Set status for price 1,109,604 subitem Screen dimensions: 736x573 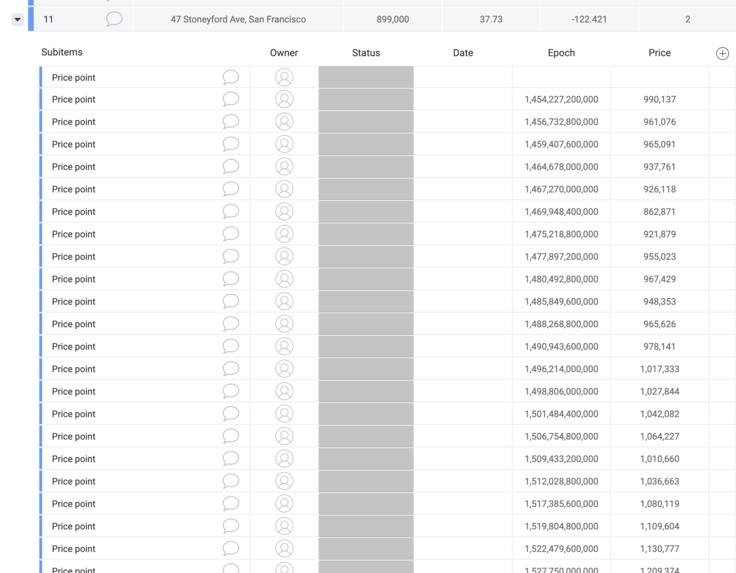tap(366, 527)
